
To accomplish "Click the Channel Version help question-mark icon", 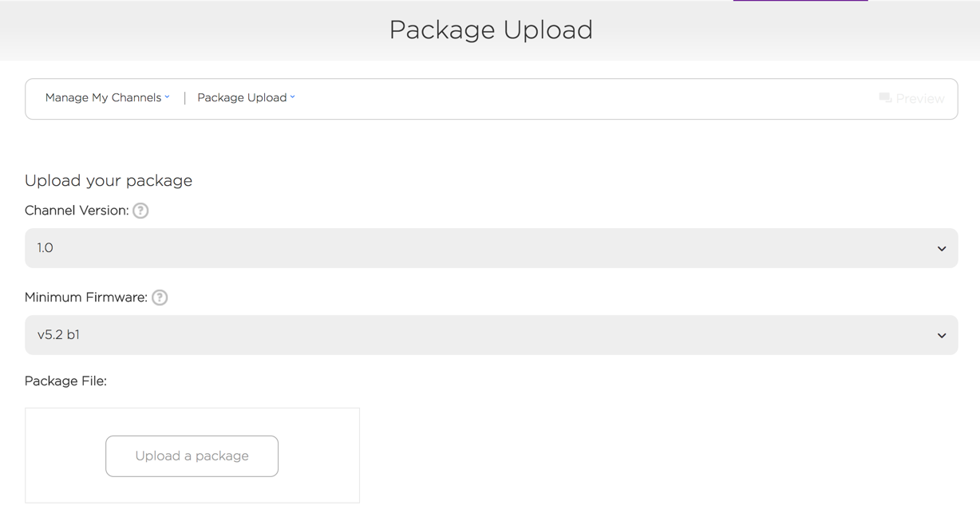I will (x=140, y=211).
